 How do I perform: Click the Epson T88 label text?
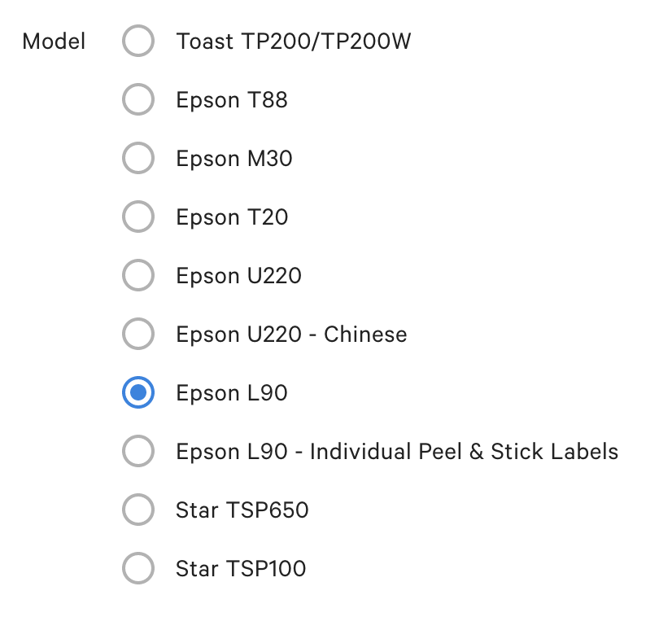coord(232,99)
